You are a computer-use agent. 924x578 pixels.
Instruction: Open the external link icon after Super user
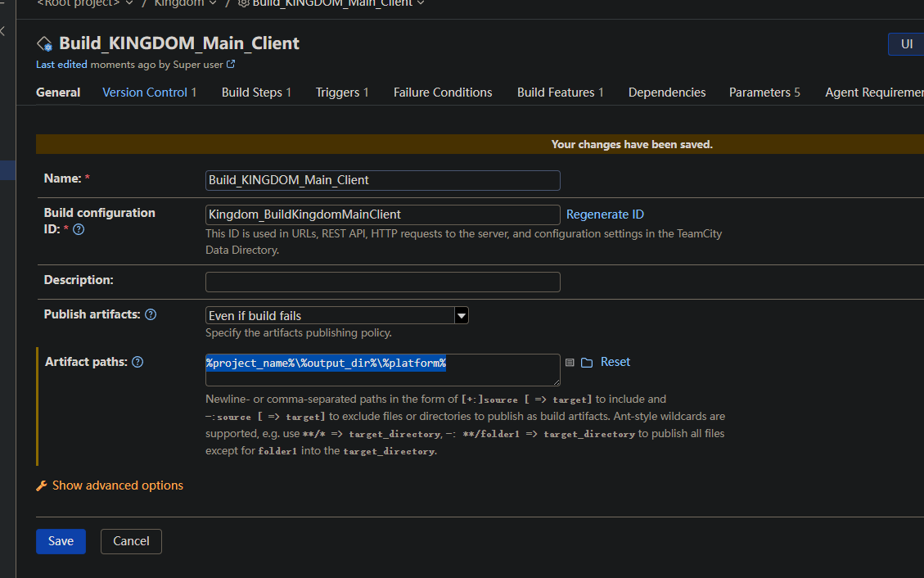[231, 64]
